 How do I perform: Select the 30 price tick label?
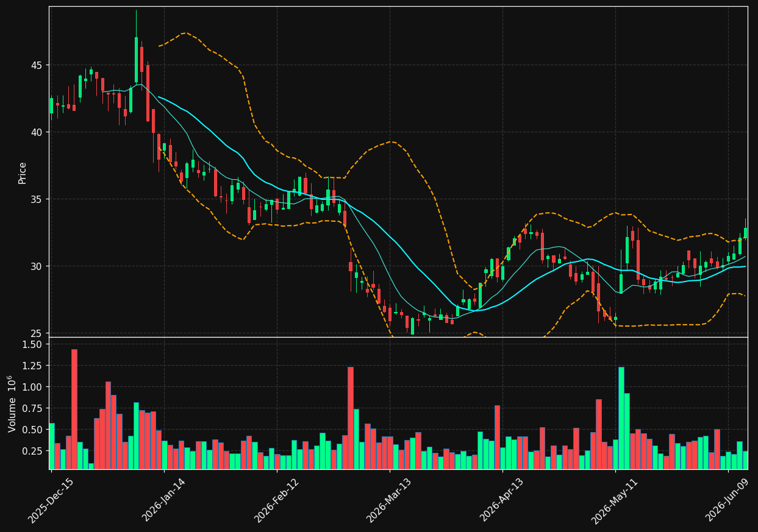tap(37, 266)
